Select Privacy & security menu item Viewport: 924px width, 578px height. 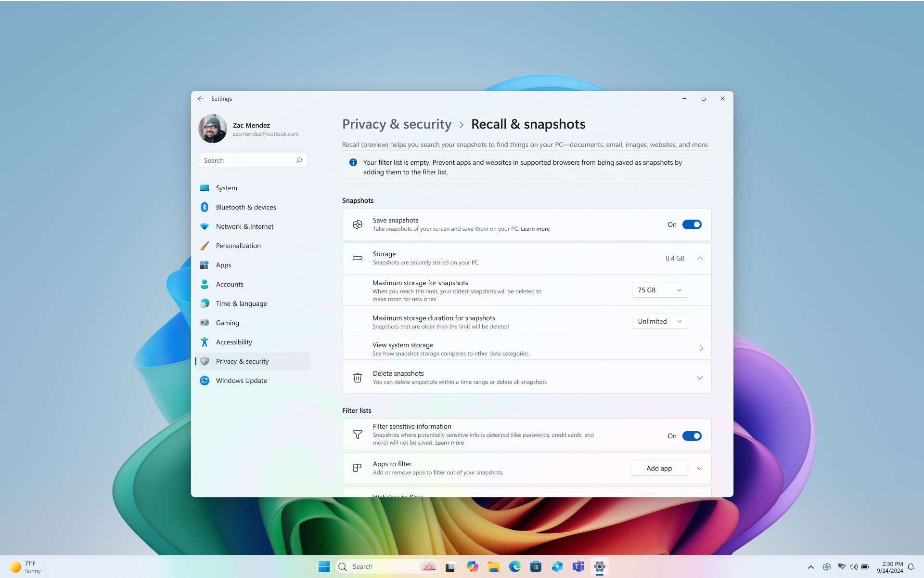tap(242, 361)
